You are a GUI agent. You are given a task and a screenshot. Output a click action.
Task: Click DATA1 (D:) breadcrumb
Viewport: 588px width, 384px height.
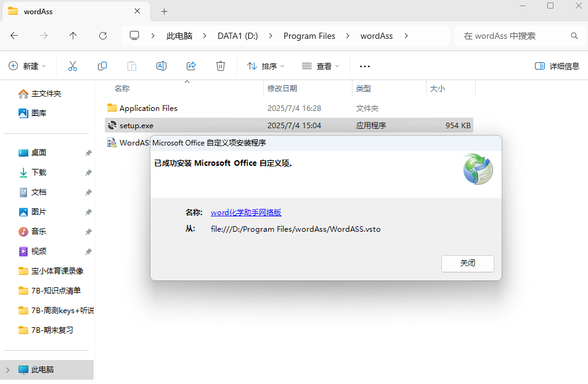coord(238,36)
